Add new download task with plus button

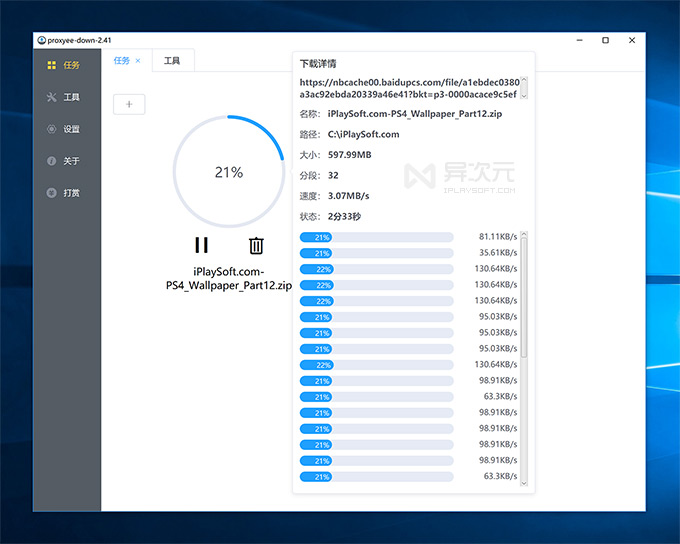(x=129, y=104)
